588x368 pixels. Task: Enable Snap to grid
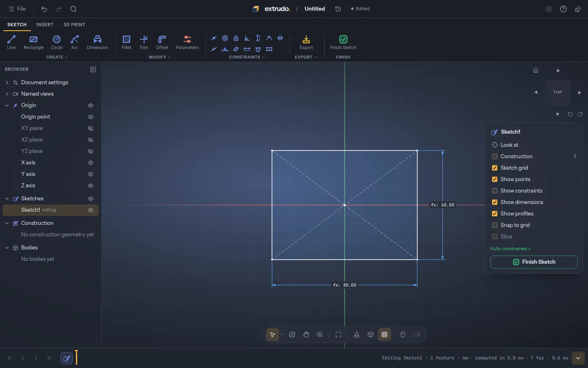(x=494, y=225)
